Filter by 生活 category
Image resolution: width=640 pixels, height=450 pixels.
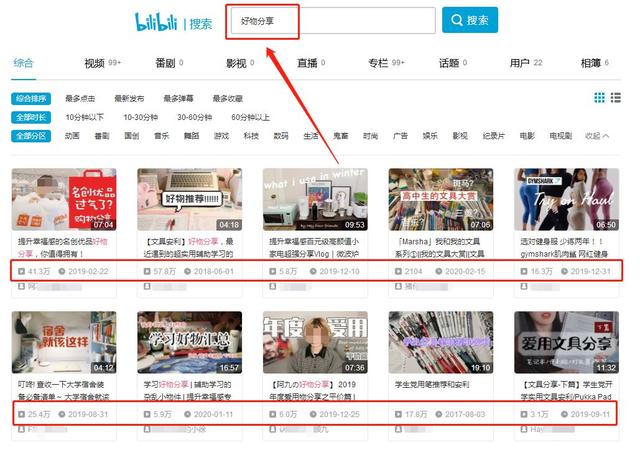click(x=311, y=136)
